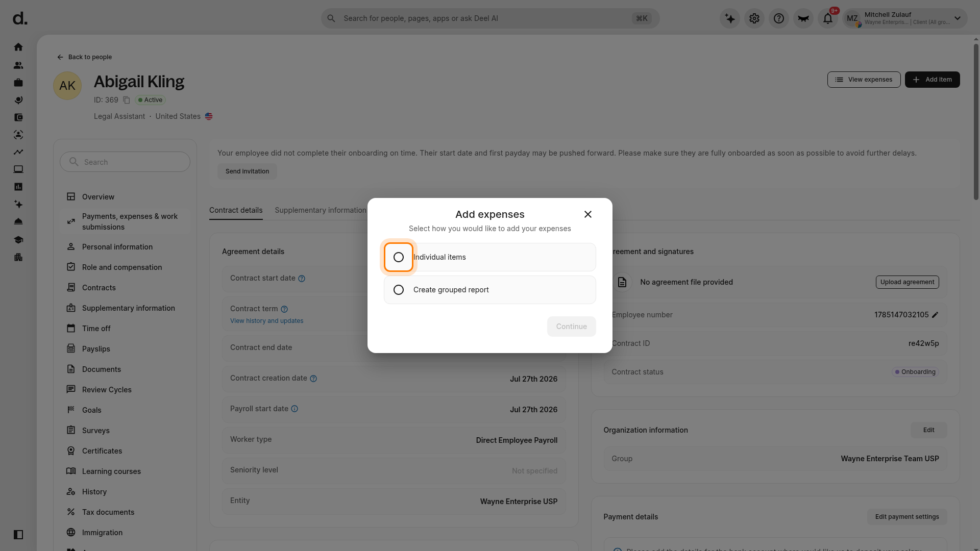
Task: Click the page vertical scrollbar
Action: click(x=976, y=122)
